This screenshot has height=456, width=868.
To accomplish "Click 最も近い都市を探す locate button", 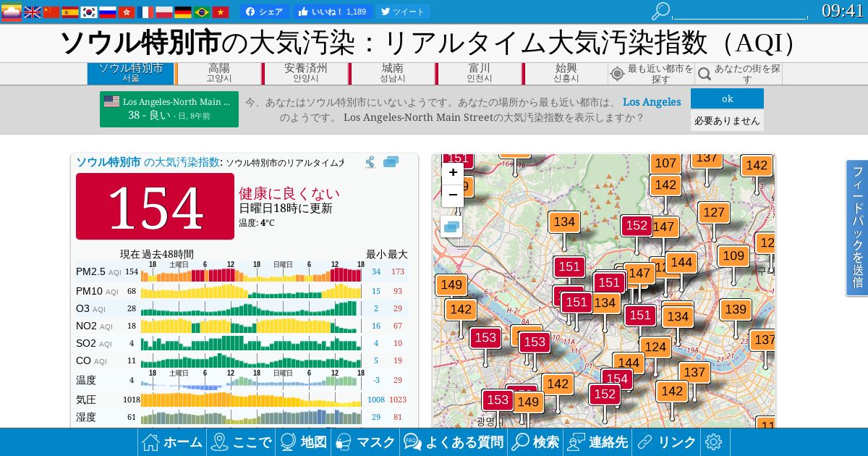I will point(652,73).
